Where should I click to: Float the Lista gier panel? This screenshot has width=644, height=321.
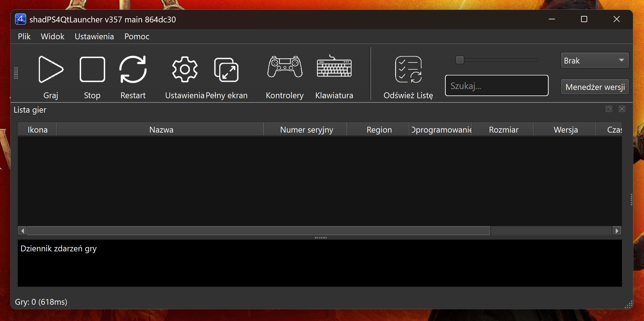tap(609, 109)
